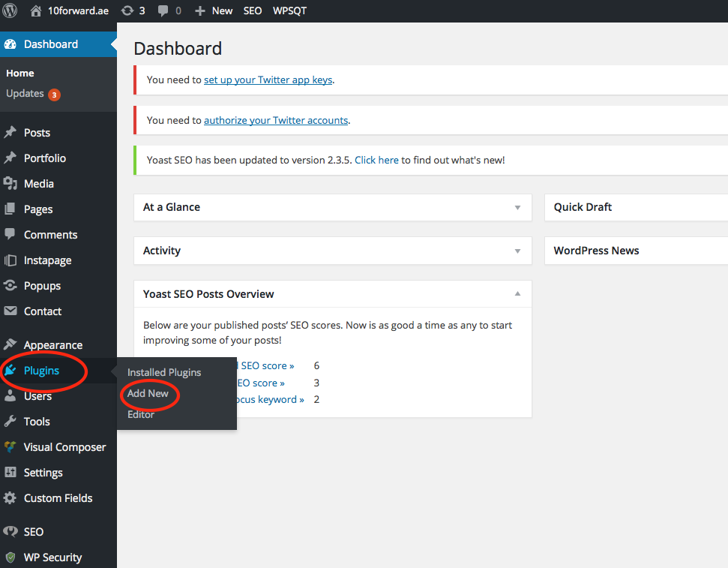Expand the At a Glance panel arrow
This screenshot has height=568, width=728.
(517, 207)
